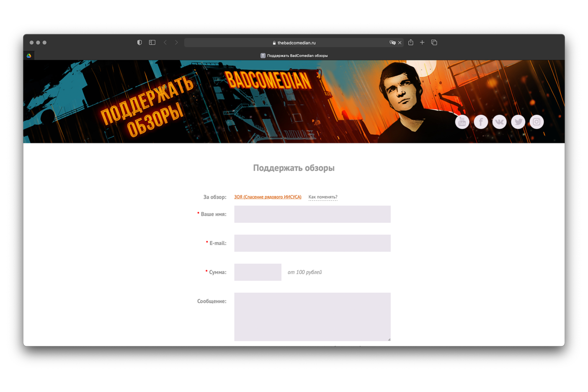Open the VK social icon
The width and height of the screenshot is (588, 392).
(499, 122)
